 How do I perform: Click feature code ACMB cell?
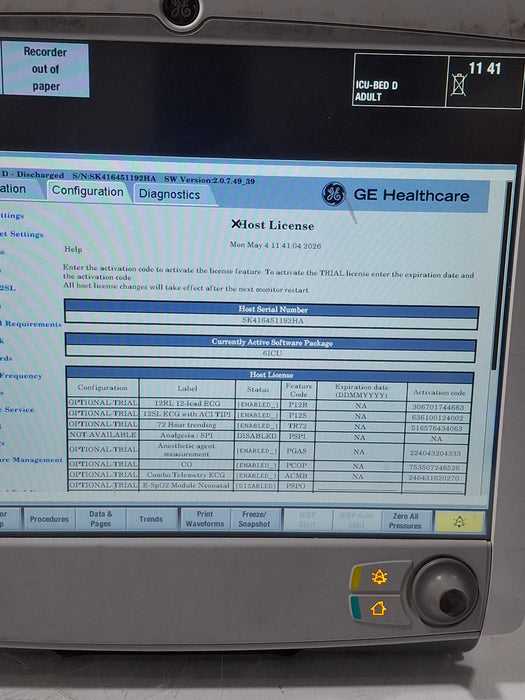[296, 476]
